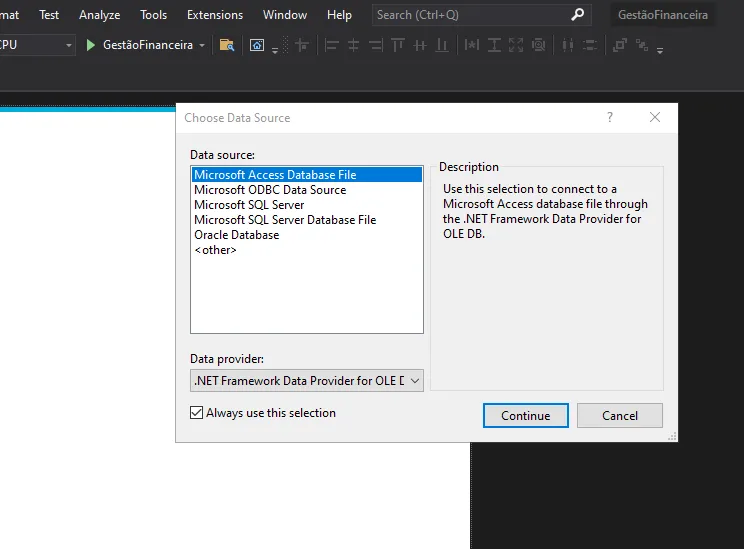Click GestãoFinanceira solution name badge

pyautogui.click(x=662, y=15)
